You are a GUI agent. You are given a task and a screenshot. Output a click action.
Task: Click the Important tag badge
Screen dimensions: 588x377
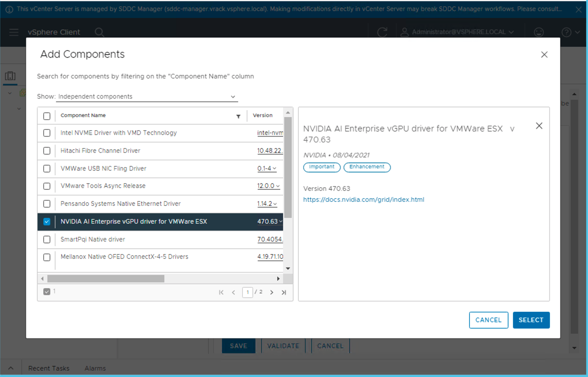pyautogui.click(x=322, y=167)
